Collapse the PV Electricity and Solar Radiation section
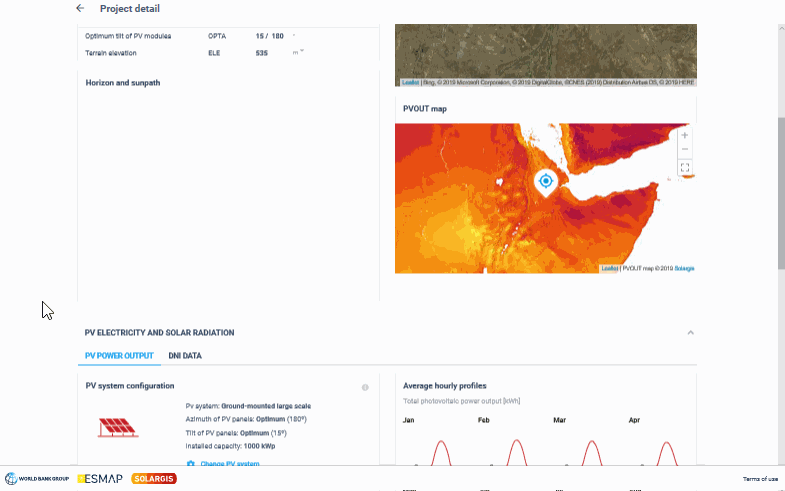This screenshot has width=785, height=491. click(x=690, y=332)
